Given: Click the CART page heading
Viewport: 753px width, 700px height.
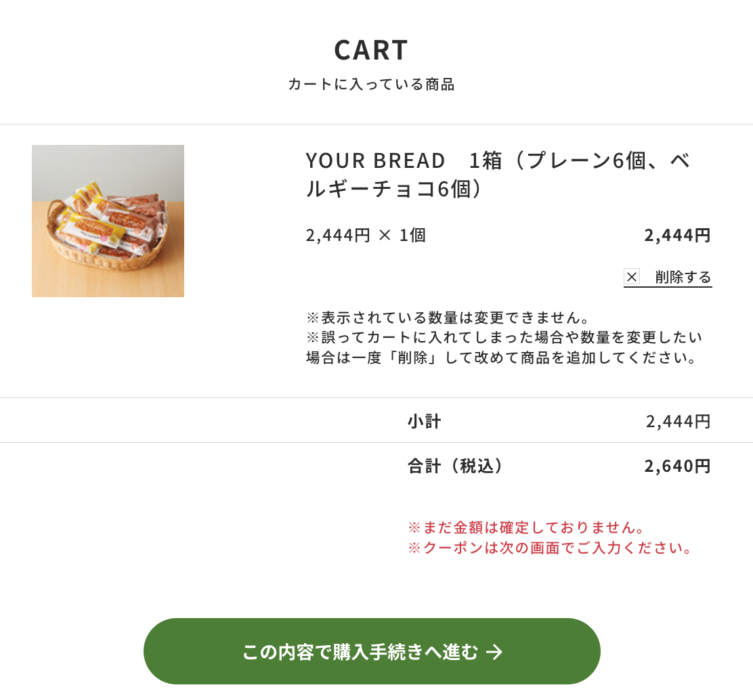Looking at the screenshot, I should [x=371, y=50].
